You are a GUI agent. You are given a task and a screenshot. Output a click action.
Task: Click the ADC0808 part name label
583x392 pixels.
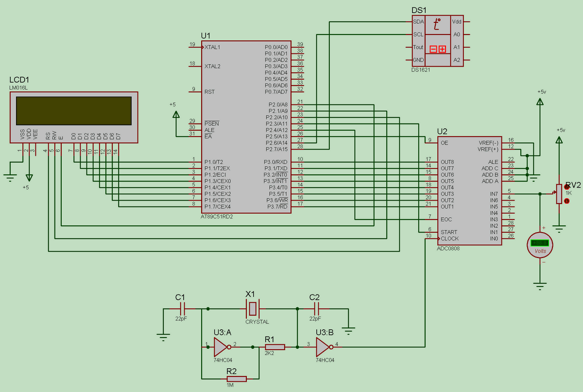tap(448, 248)
